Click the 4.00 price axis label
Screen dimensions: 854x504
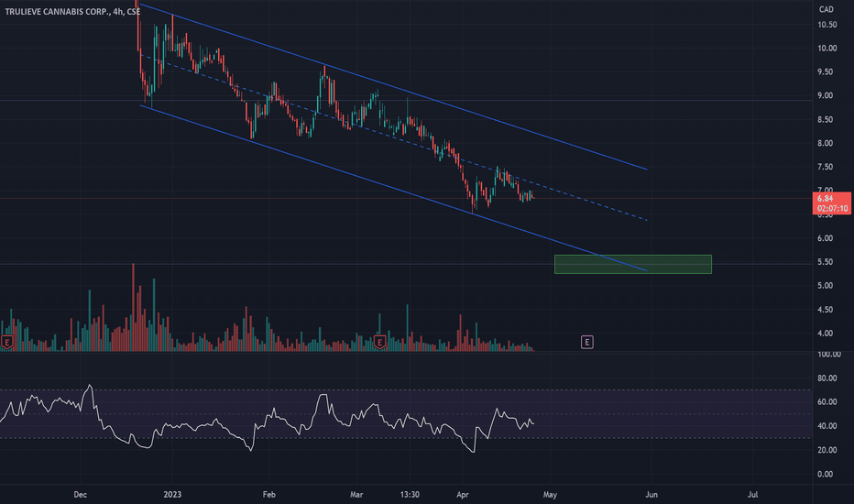pyautogui.click(x=825, y=334)
